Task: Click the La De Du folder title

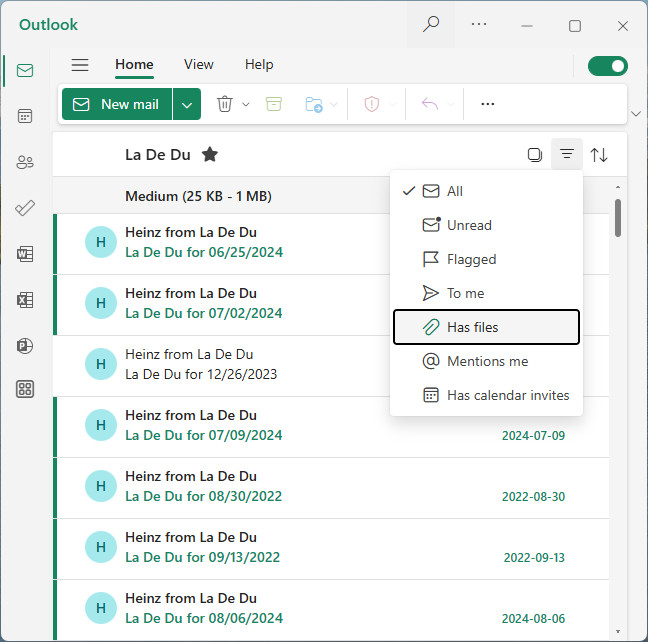Action: coord(158,155)
